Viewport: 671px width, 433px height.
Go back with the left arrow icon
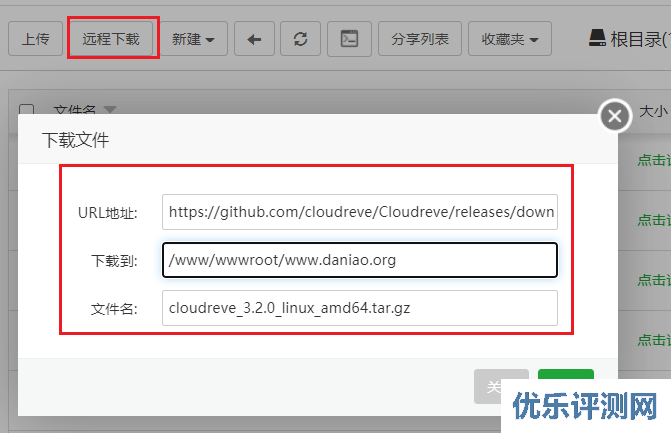pos(254,39)
